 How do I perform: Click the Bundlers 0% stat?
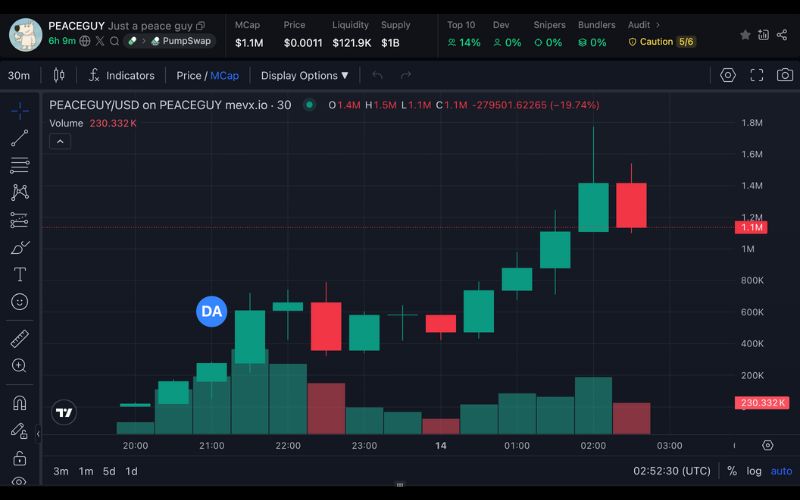(596, 34)
